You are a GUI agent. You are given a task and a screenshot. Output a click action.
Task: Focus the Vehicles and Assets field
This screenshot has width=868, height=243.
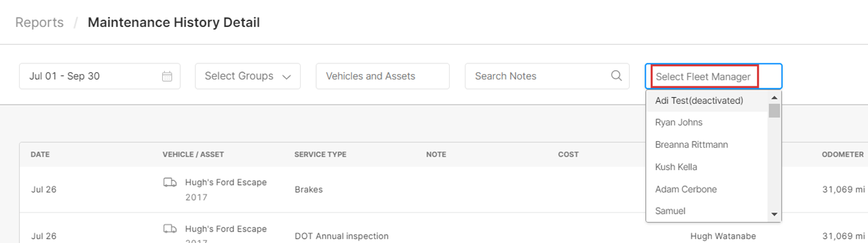(x=382, y=76)
